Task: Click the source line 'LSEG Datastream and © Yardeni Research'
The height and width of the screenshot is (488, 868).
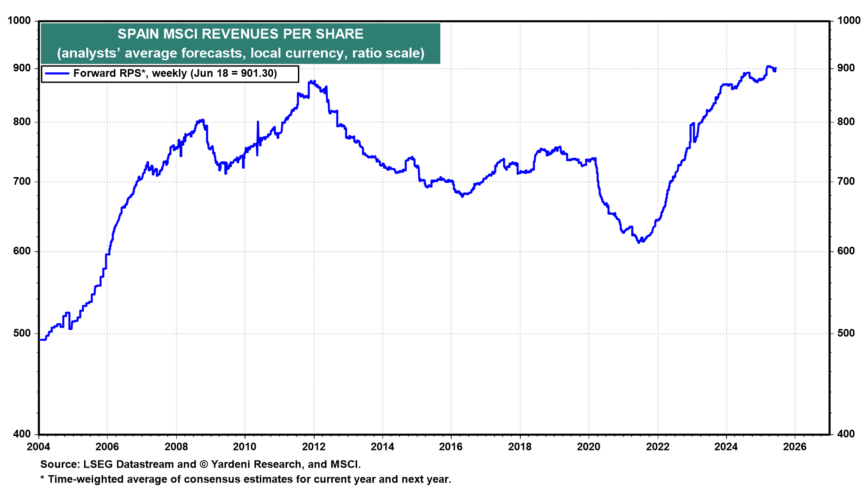Action: tap(200, 465)
